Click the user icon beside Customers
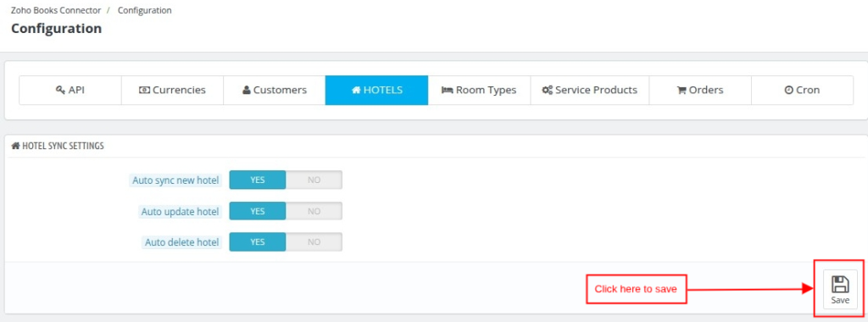868x322 pixels. (x=247, y=90)
